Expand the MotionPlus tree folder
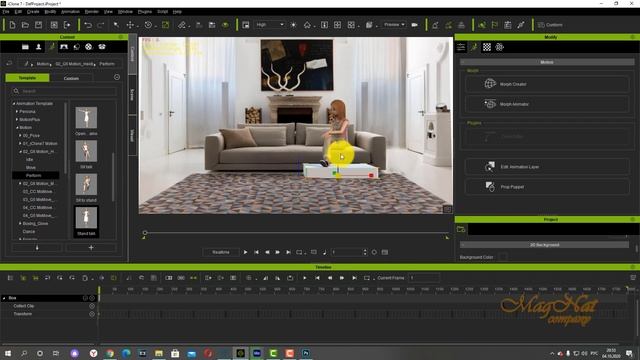The image size is (640, 360). coord(17,120)
